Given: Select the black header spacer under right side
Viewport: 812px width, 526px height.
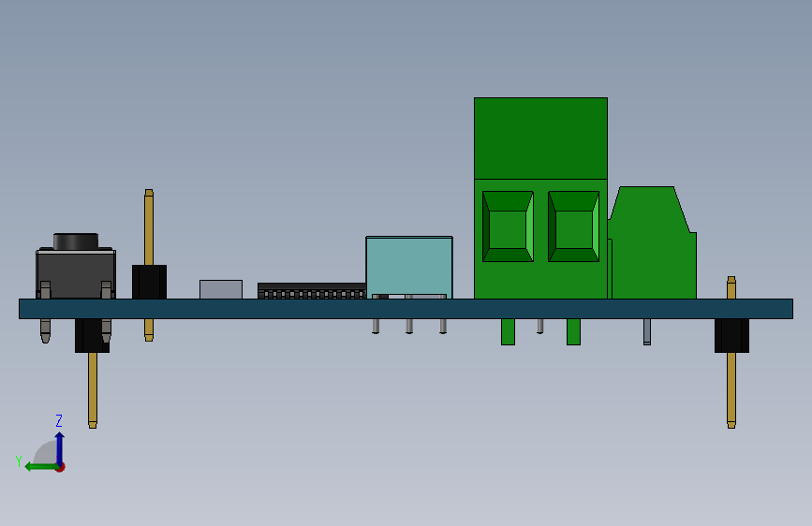Looking at the screenshot, I should tap(731, 335).
